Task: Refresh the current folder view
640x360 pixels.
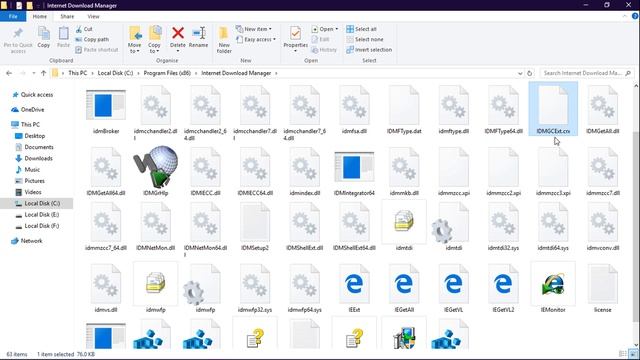Action: (529, 73)
